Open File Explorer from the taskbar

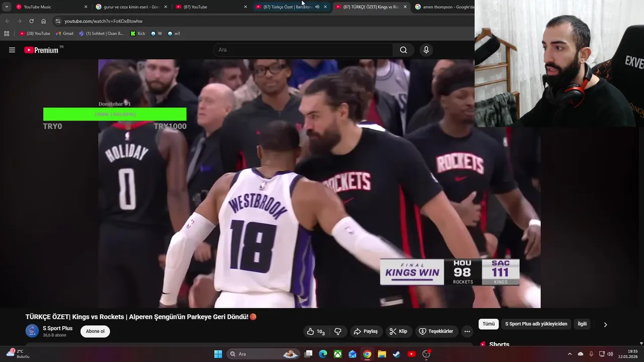click(x=382, y=354)
